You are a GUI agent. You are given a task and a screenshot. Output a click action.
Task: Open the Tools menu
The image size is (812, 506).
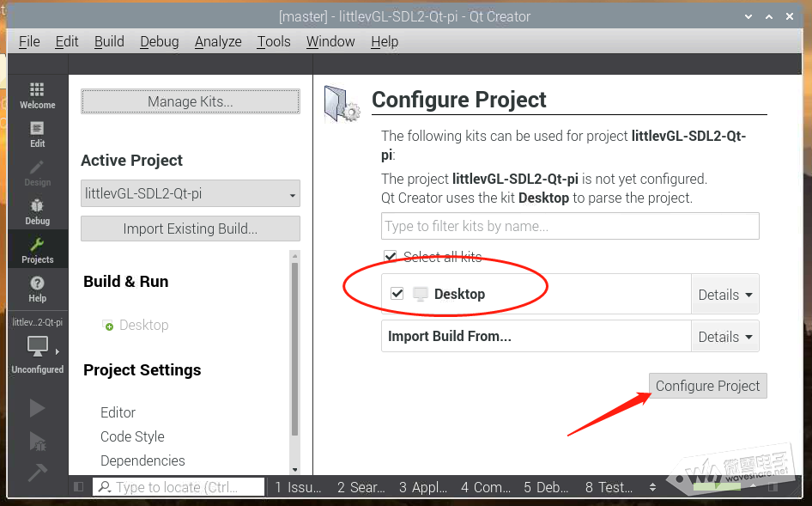[274, 41]
